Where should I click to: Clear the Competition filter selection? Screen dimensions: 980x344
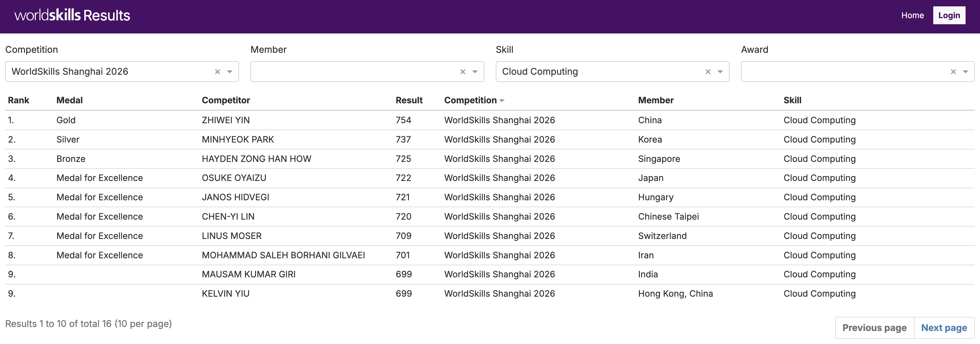point(217,72)
